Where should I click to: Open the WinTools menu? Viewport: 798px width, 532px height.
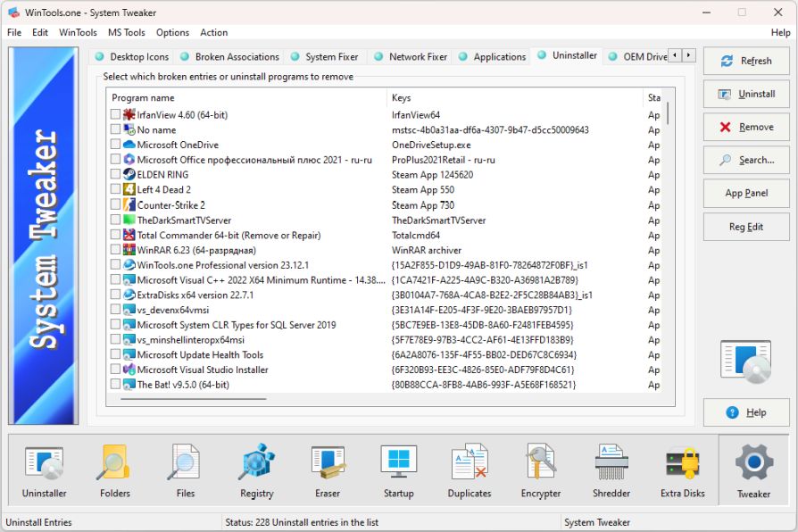click(x=78, y=33)
